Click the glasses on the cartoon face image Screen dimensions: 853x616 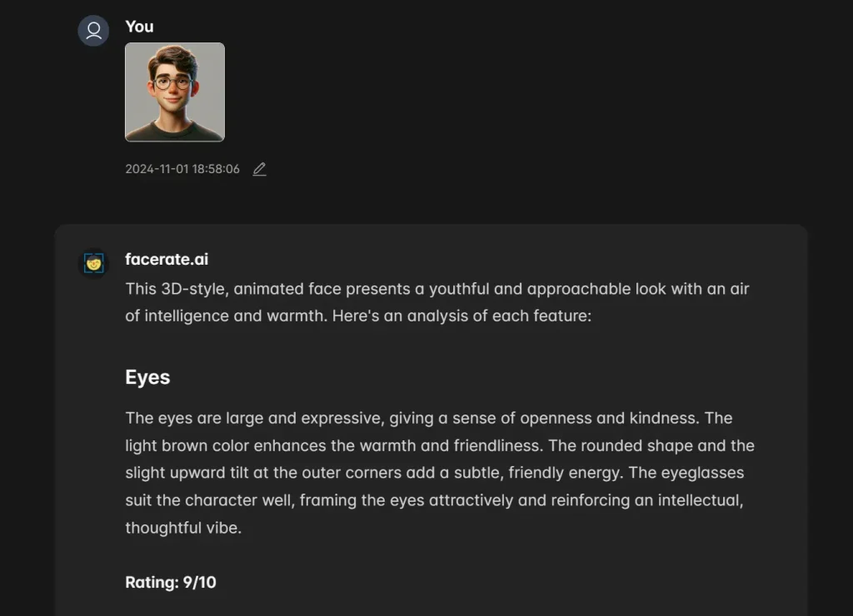173,82
